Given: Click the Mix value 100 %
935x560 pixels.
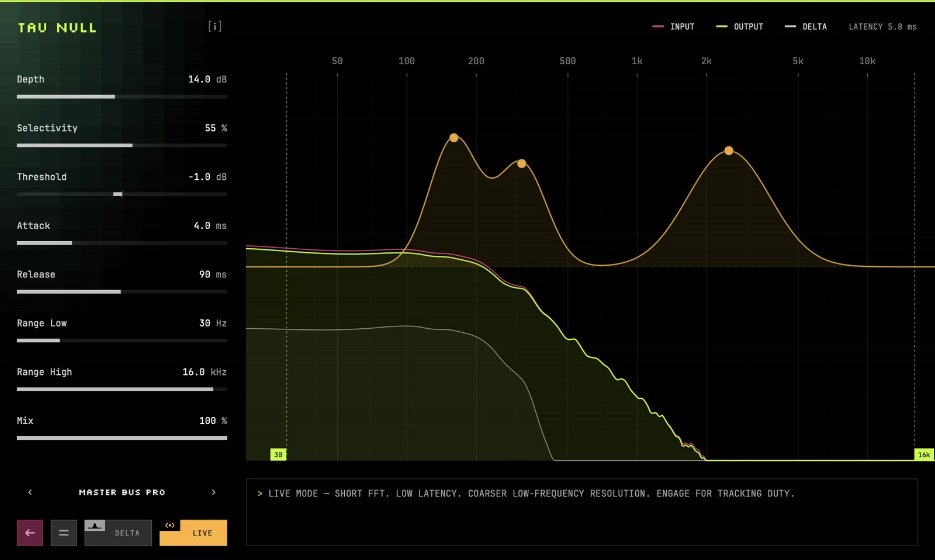Looking at the screenshot, I should 213,420.
